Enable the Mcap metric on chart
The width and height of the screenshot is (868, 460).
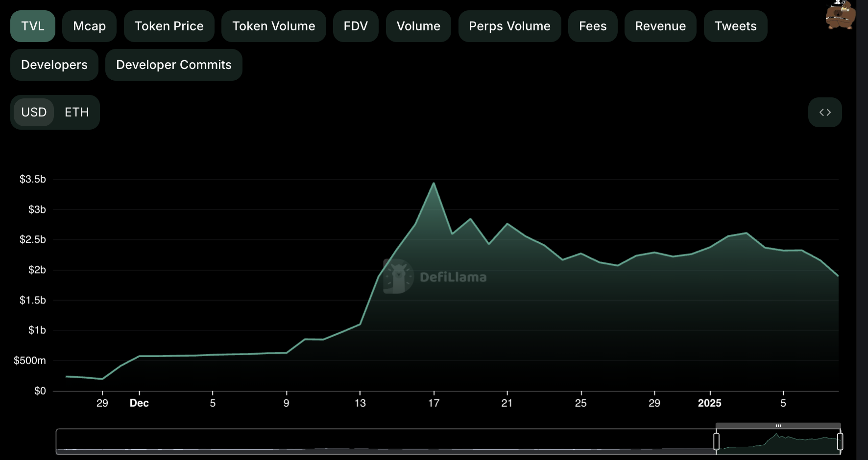pos(89,26)
